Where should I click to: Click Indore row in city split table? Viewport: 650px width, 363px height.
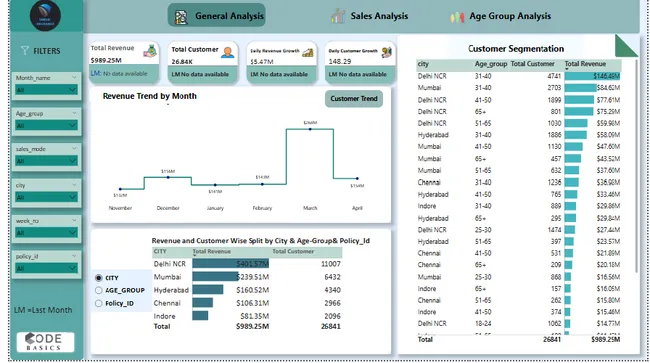point(247,316)
